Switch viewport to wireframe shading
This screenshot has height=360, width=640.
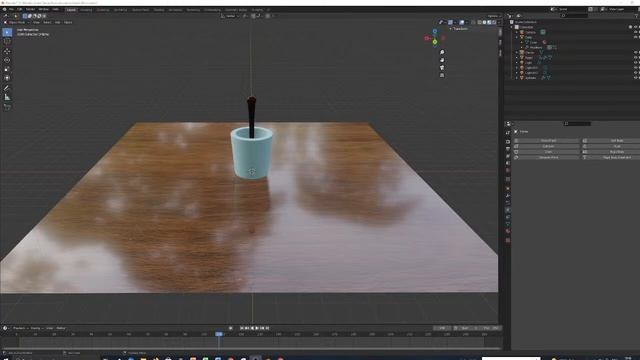[480, 22]
